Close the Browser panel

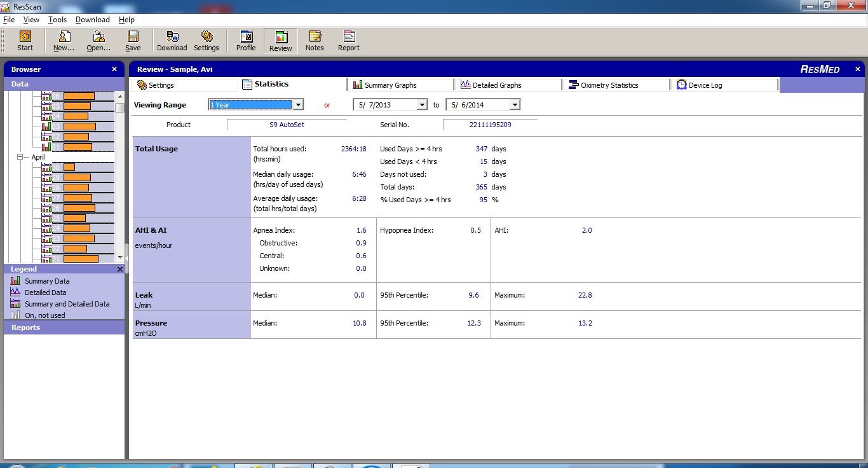[x=114, y=69]
